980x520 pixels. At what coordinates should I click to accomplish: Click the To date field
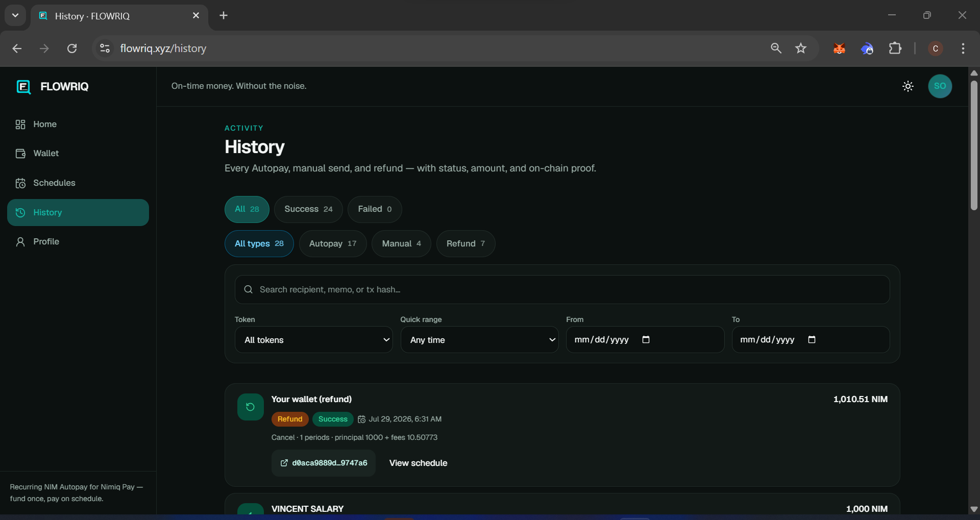[811, 340]
